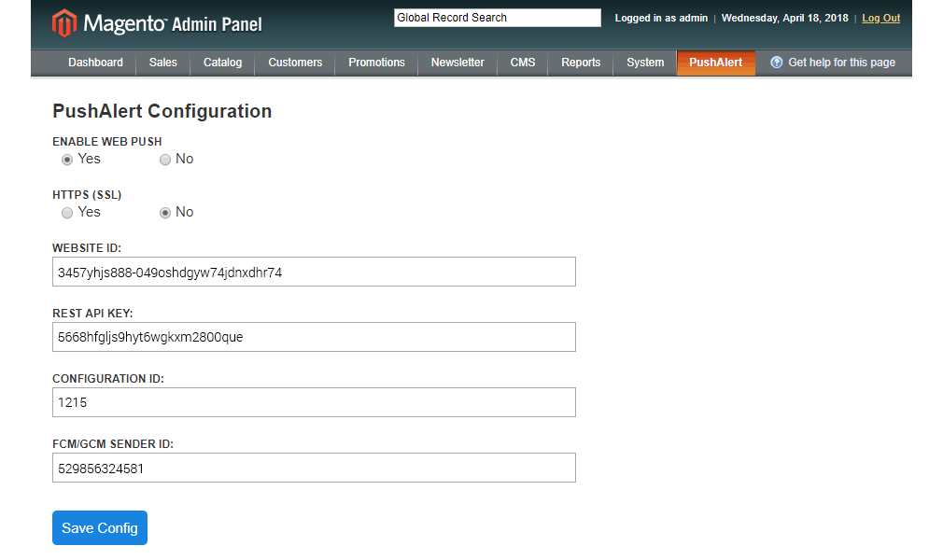Focus the Global Record Search field

498,18
